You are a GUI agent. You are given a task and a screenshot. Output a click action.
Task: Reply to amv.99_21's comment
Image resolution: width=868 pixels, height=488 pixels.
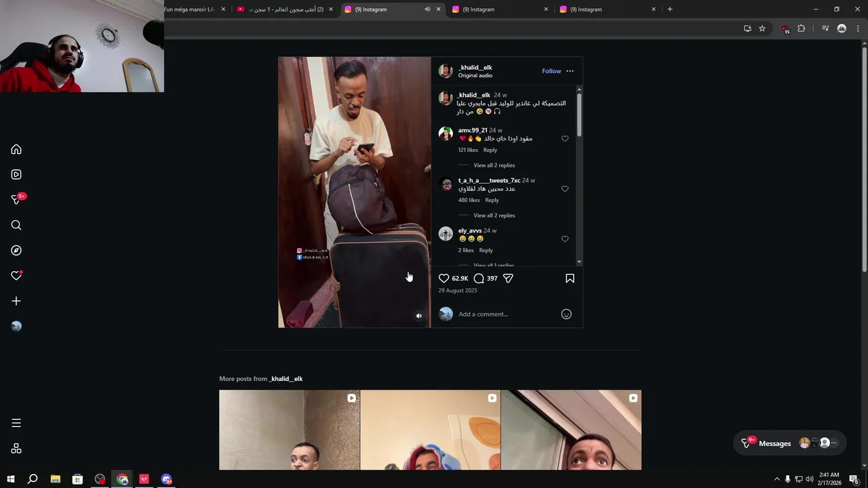490,150
